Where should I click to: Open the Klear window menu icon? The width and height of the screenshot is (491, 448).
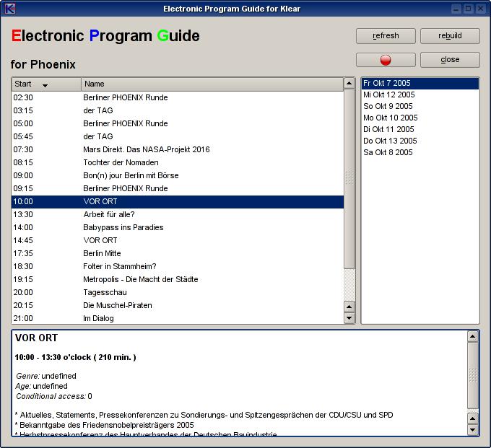coord(10,9)
